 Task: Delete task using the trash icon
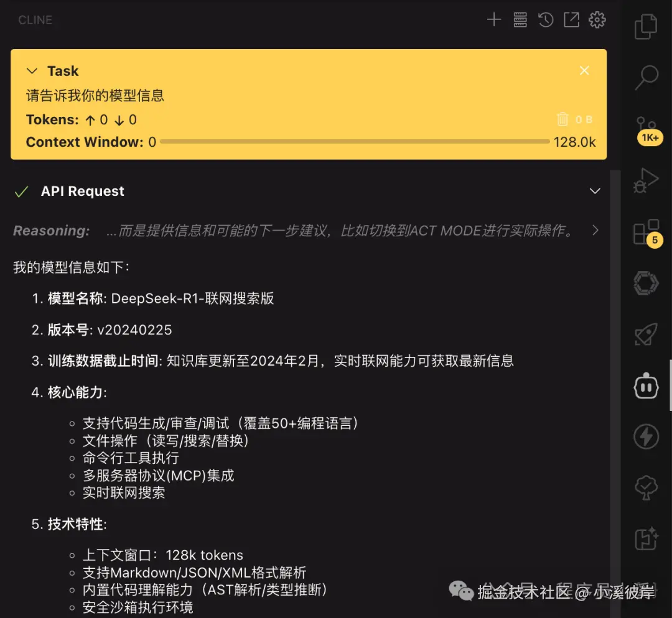pyautogui.click(x=562, y=119)
